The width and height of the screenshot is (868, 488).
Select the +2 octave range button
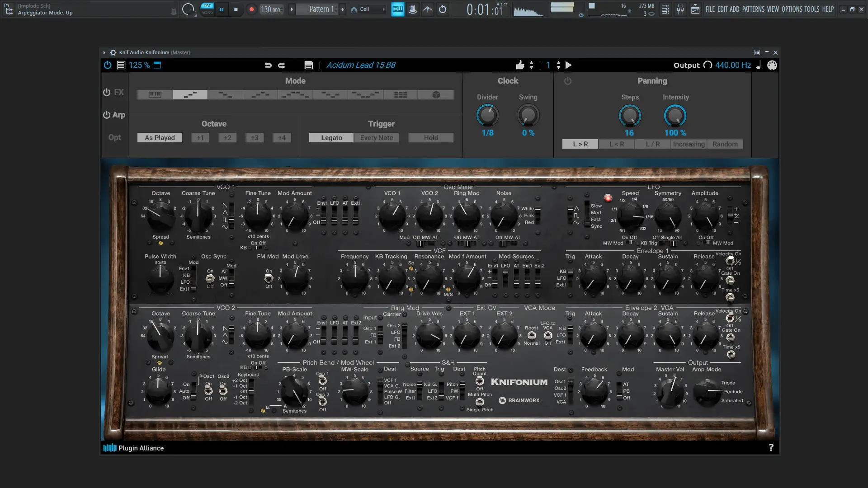pos(227,138)
